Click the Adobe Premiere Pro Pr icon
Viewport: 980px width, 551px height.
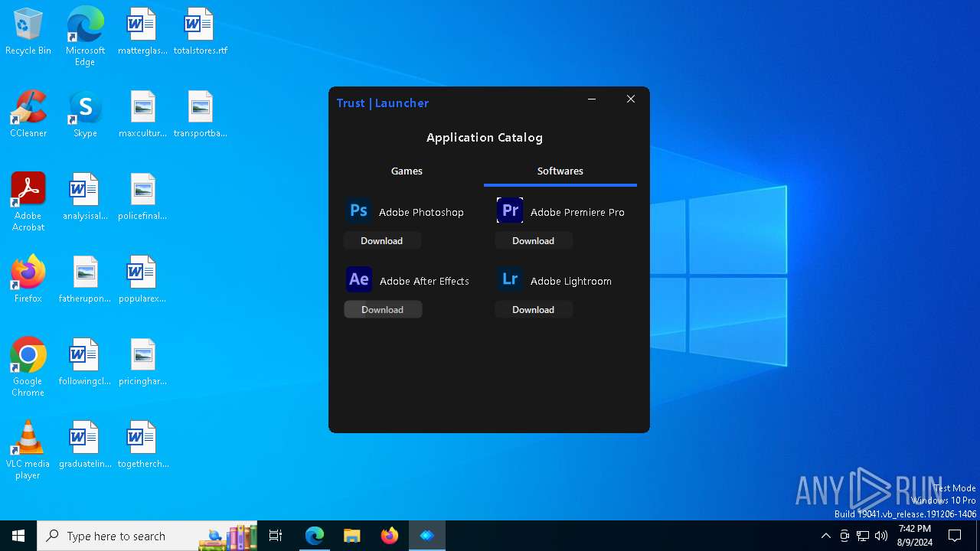tap(510, 210)
